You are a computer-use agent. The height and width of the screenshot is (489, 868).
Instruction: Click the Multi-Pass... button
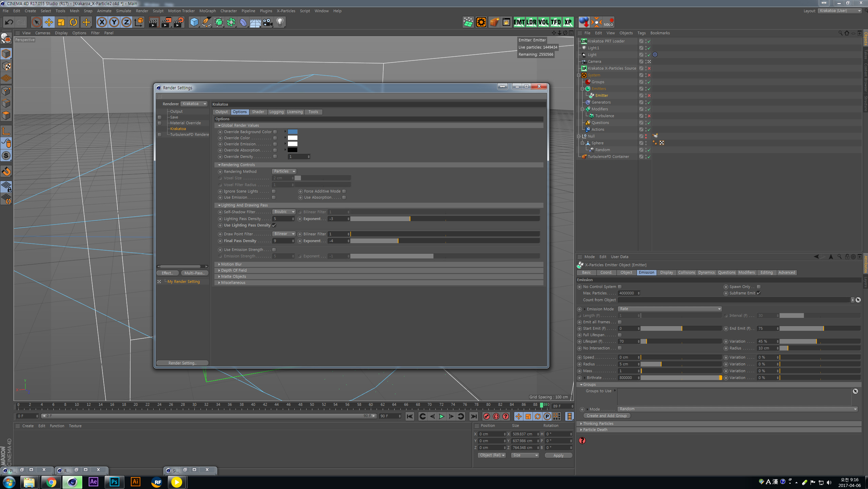194,273
